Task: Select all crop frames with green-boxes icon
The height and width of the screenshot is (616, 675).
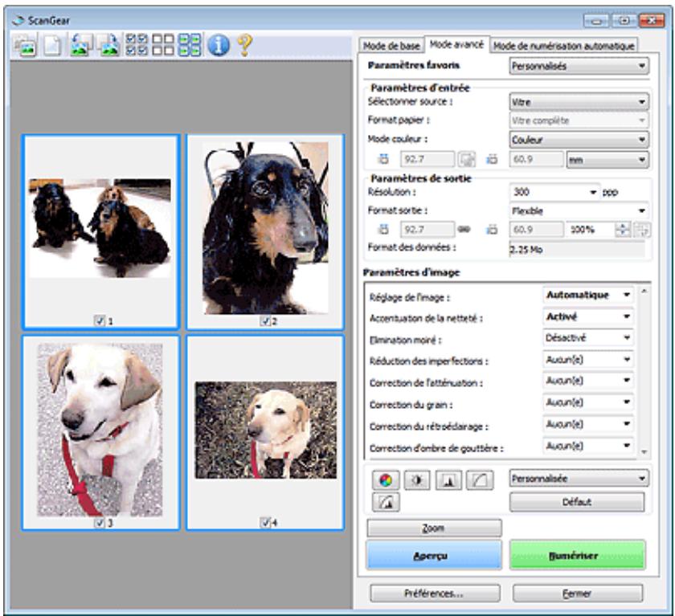Action: click(x=190, y=45)
